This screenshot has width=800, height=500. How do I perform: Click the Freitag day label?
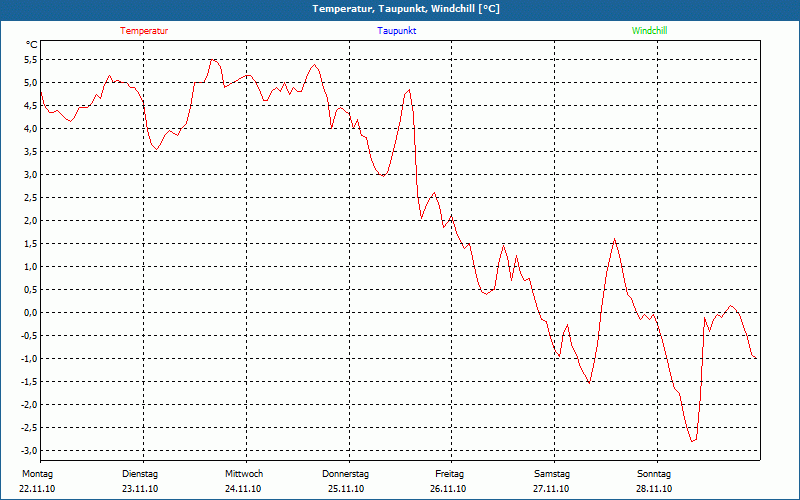(x=449, y=474)
